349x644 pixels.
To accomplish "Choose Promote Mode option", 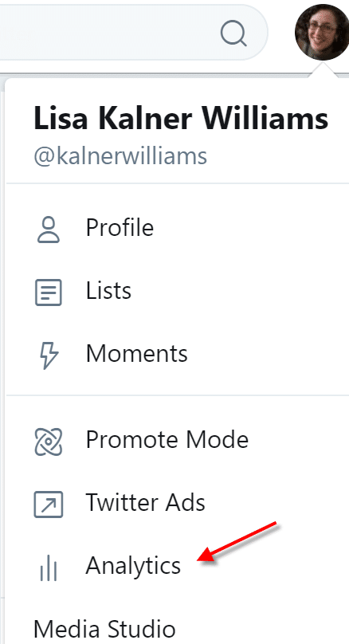I will click(x=177, y=440).
